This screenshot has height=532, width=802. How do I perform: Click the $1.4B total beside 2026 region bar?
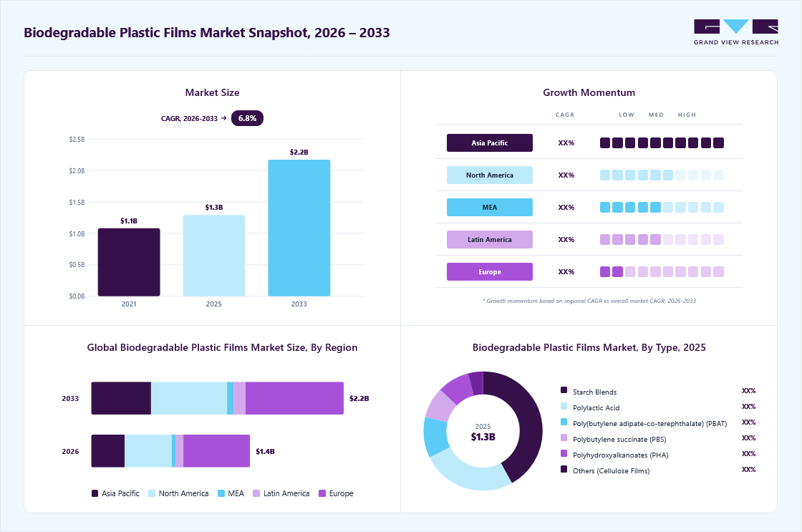pyautogui.click(x=265, y=451)
